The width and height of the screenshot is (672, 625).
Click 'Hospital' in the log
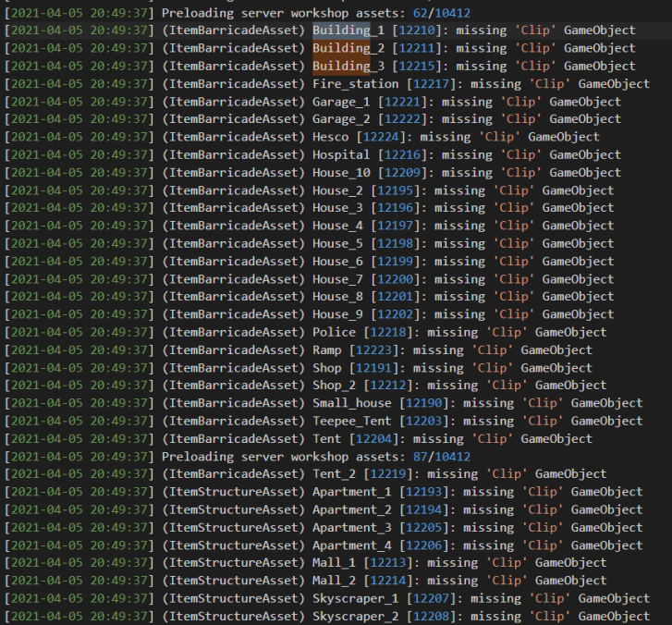pyautogui.click(x=341, y=154)
